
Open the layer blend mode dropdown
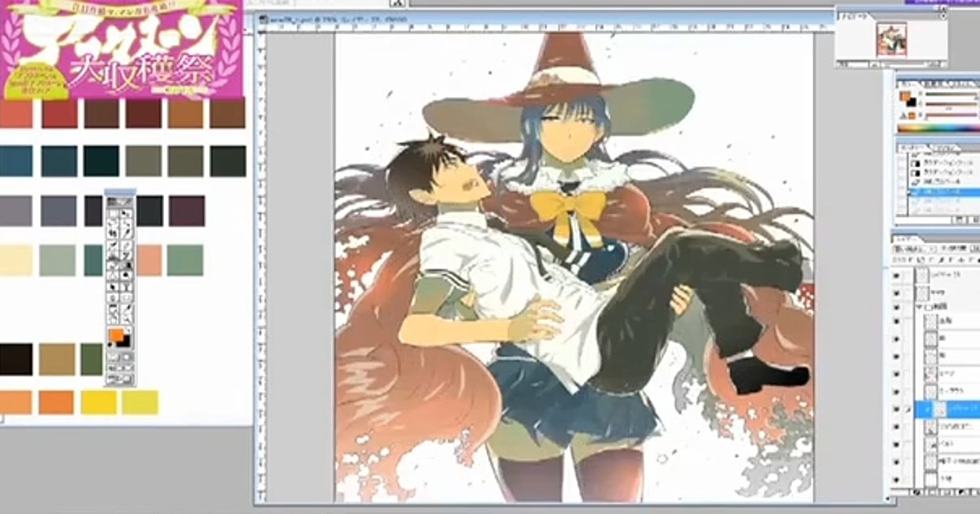(913, 248)
